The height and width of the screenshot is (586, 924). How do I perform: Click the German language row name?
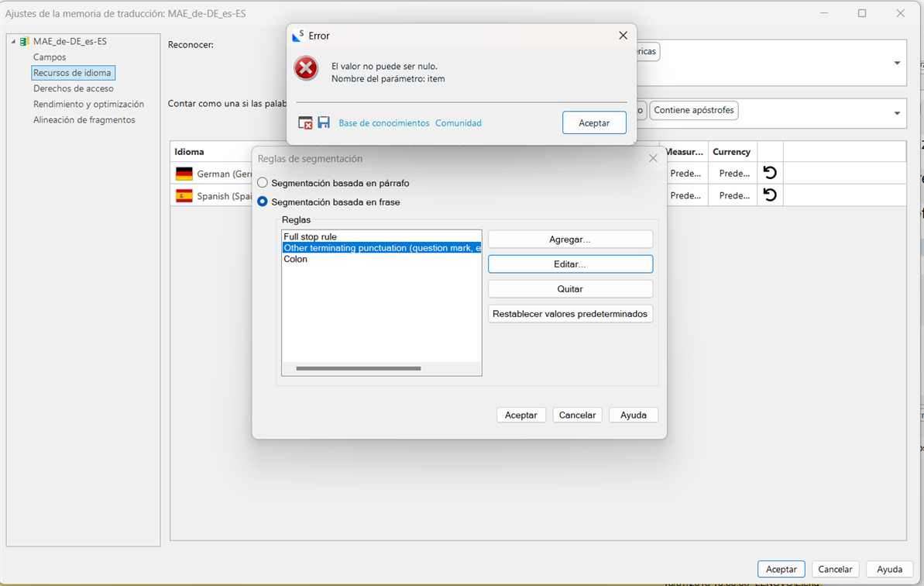click(x=224, y=174)
